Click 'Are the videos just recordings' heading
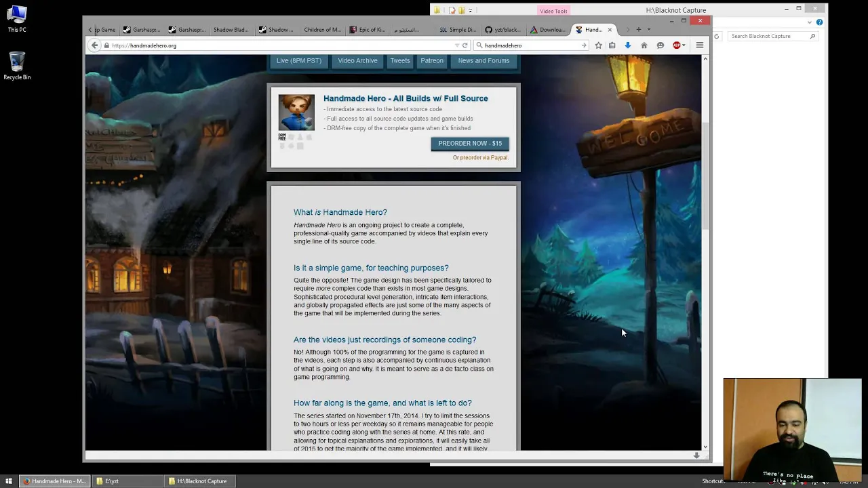Screen dimensions: 868x488 click(x=384, y=340)
